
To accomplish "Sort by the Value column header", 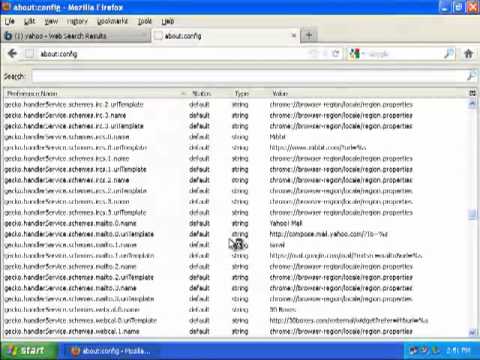I will [367, 93].
